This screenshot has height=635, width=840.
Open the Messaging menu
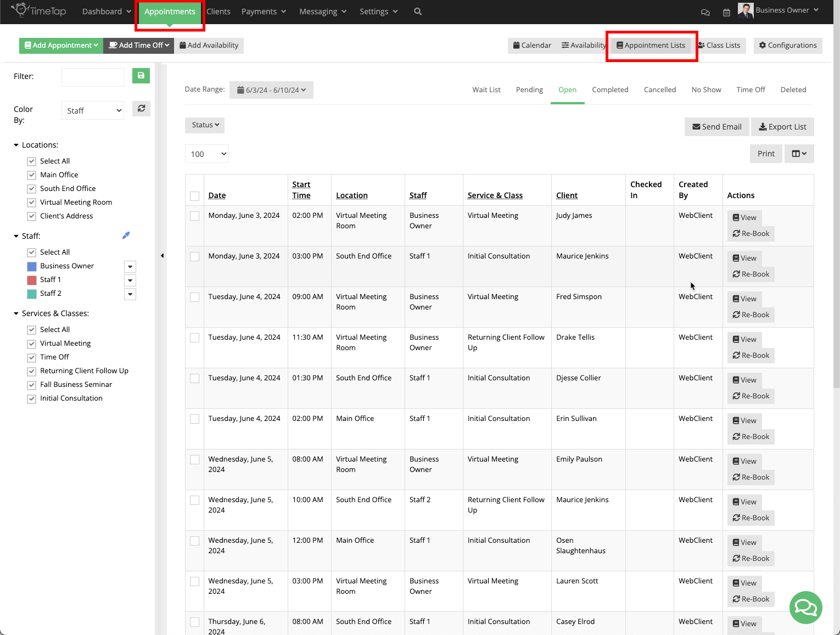click(322, 11)
